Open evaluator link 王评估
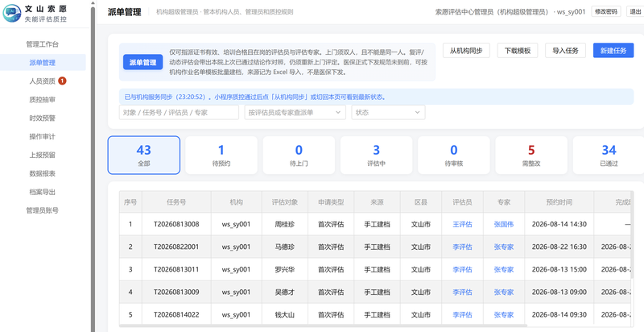This screenshot has height=332, width=644. 462,224
